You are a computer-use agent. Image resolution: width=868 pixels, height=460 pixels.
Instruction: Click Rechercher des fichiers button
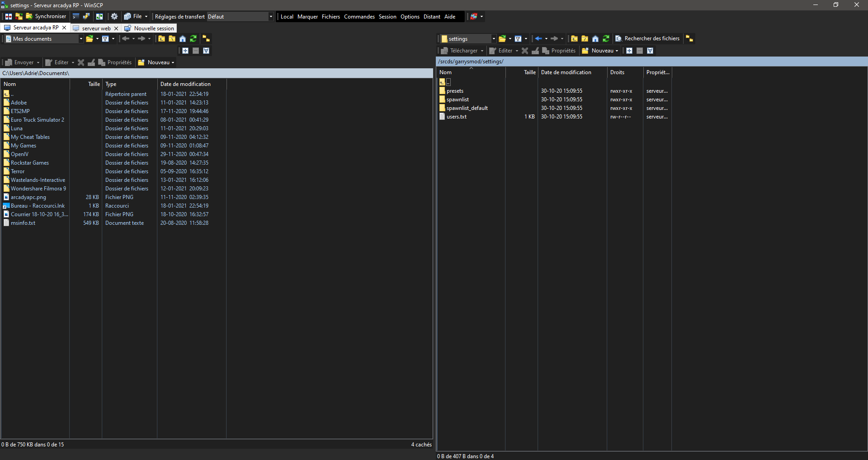[647, 38]
